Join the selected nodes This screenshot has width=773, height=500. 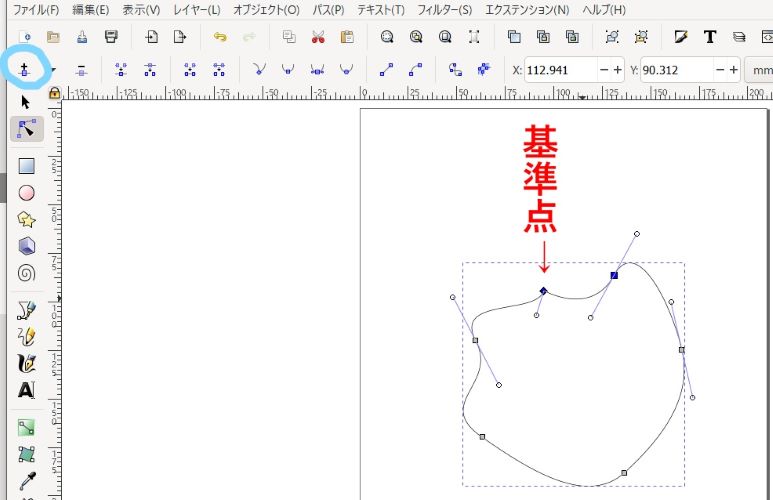tap(121, 70)
